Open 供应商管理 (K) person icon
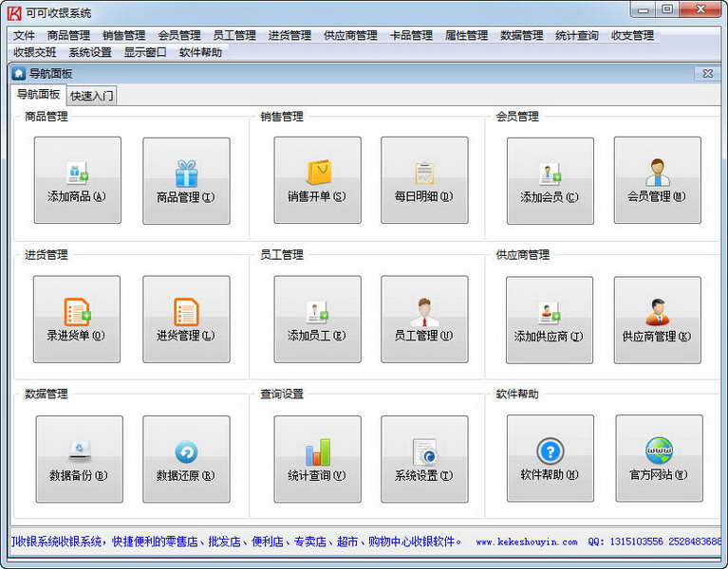 tap(658, 321)
